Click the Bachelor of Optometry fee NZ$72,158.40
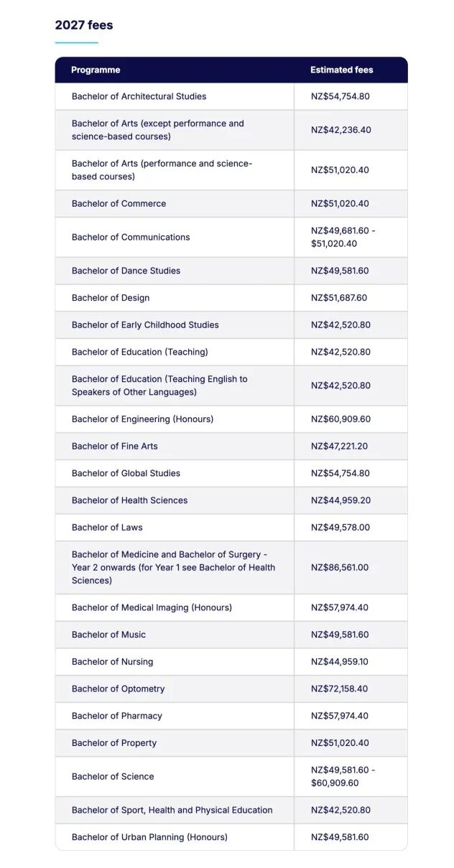This screenshot has width=454, height=868. point(340,689)
